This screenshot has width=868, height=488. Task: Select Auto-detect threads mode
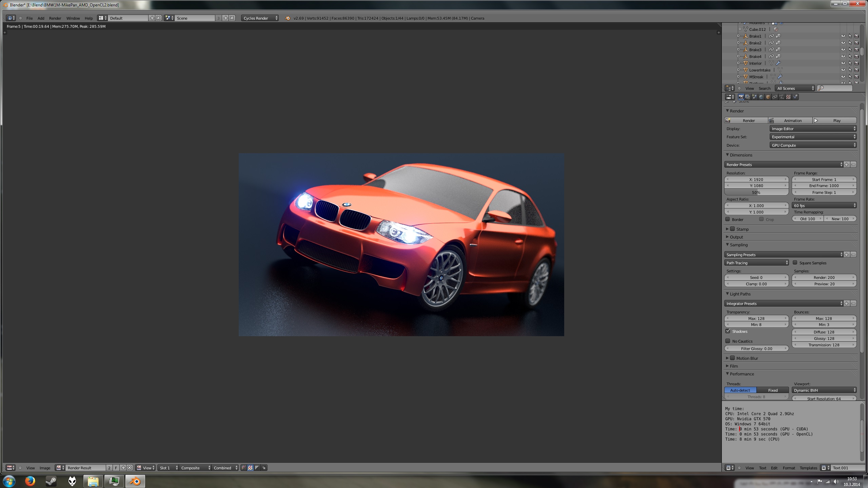coord(741,390)
